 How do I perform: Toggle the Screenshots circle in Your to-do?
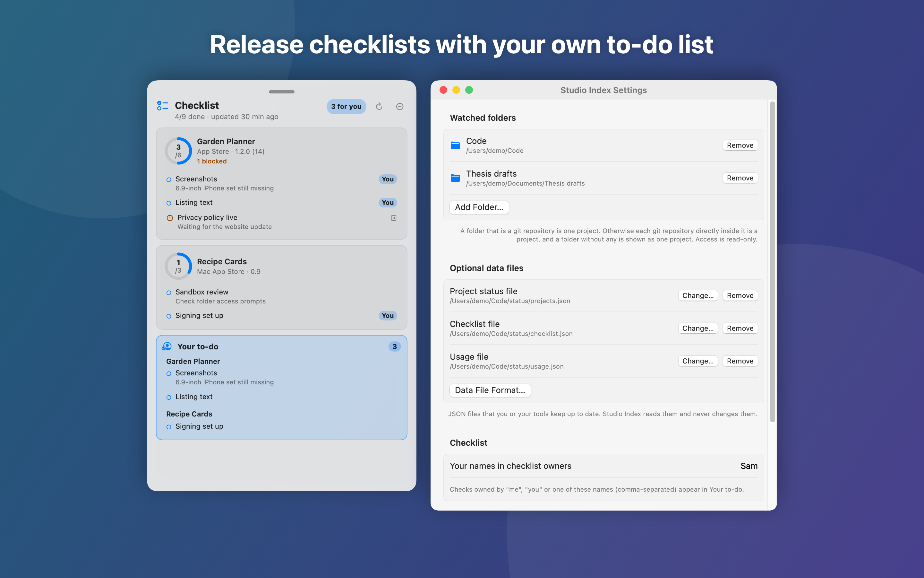coord(169,373)
